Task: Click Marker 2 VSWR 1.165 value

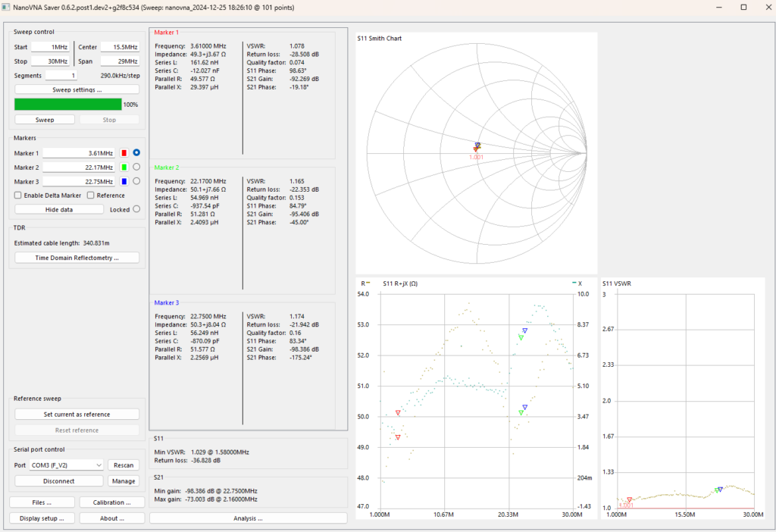Action: (297, 181)
